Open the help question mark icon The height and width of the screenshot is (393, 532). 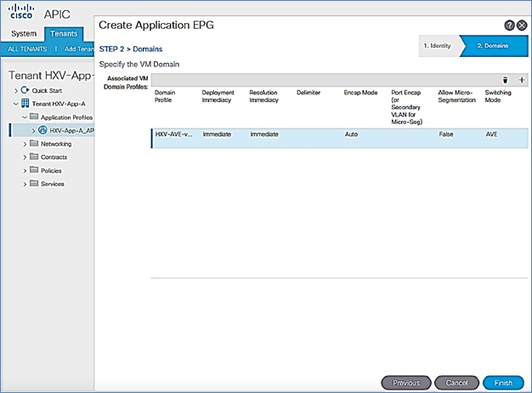[x=509, y=26]
